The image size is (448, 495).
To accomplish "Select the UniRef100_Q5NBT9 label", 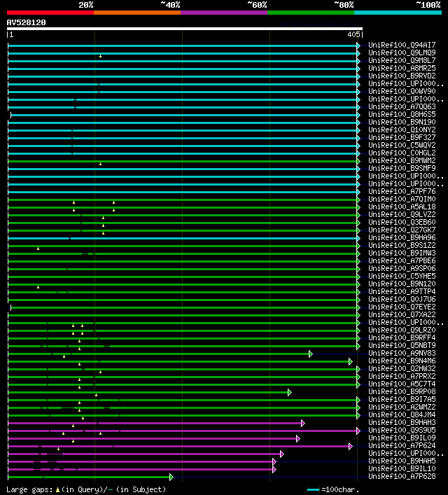I will (x=402, y=345).
